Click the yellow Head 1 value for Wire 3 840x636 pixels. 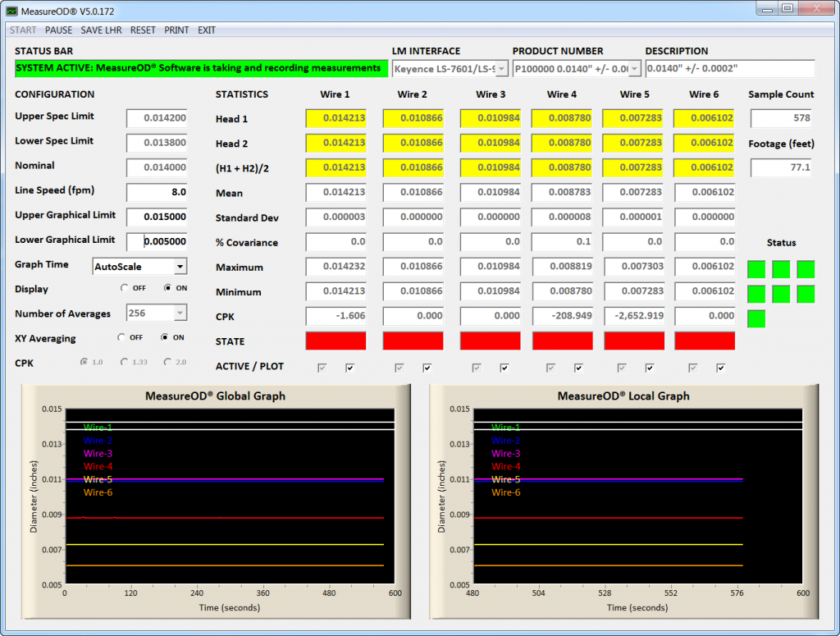pyautogui.click(x=491, y=119)
